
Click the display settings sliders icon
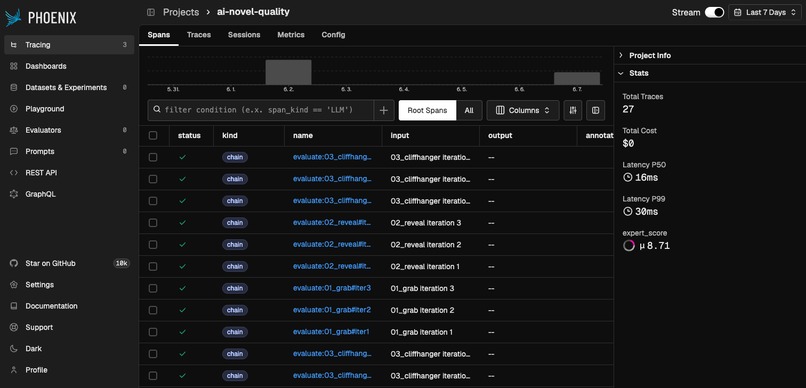[x=573, y=110]
